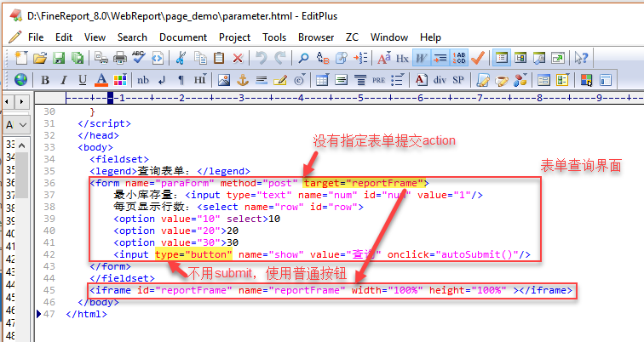Toggle word wrap W button
Viewport: 644px width, 342px height.
click(x=421, y=58)
